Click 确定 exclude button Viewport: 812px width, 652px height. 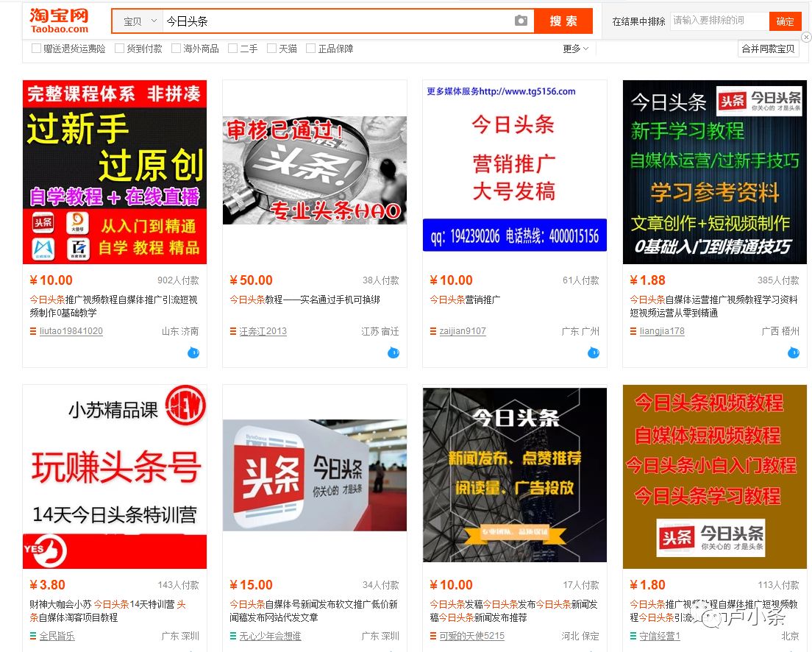click(x=785, y=21)
